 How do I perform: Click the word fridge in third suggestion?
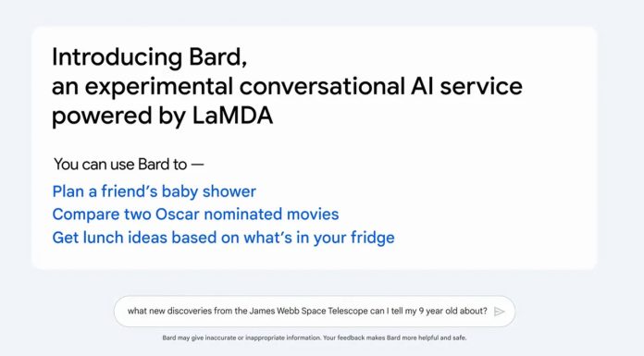373,238
